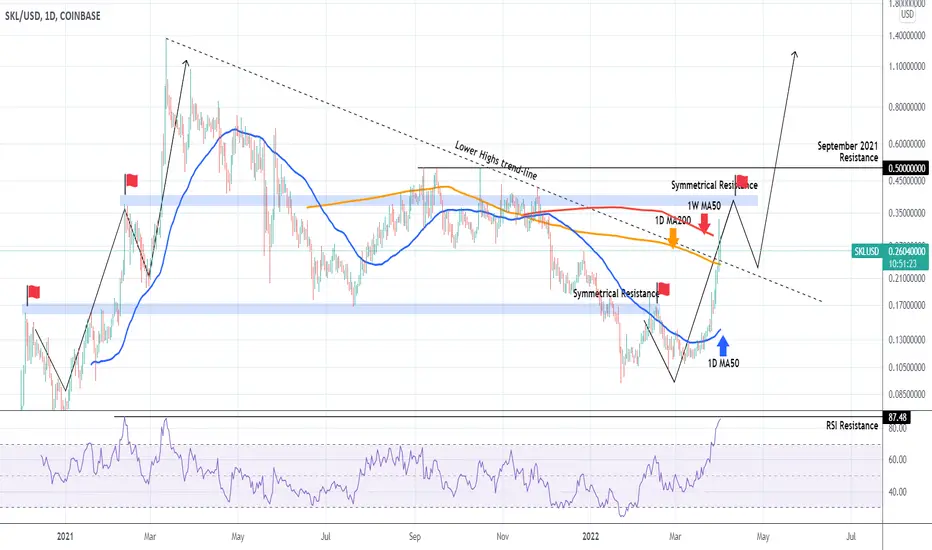The width and height of the screenshot is (932, 550).
Task: Click the RSI 60.00 axis label
Action: coord(898,460)
